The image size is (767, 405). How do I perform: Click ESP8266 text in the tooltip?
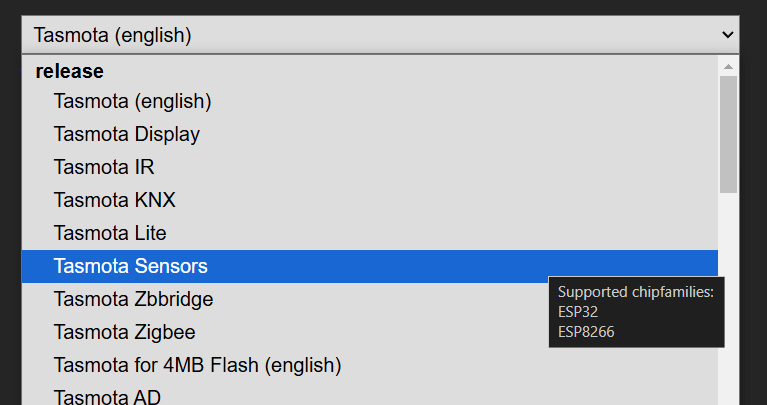pyautogui.click(x=586, y=332)
